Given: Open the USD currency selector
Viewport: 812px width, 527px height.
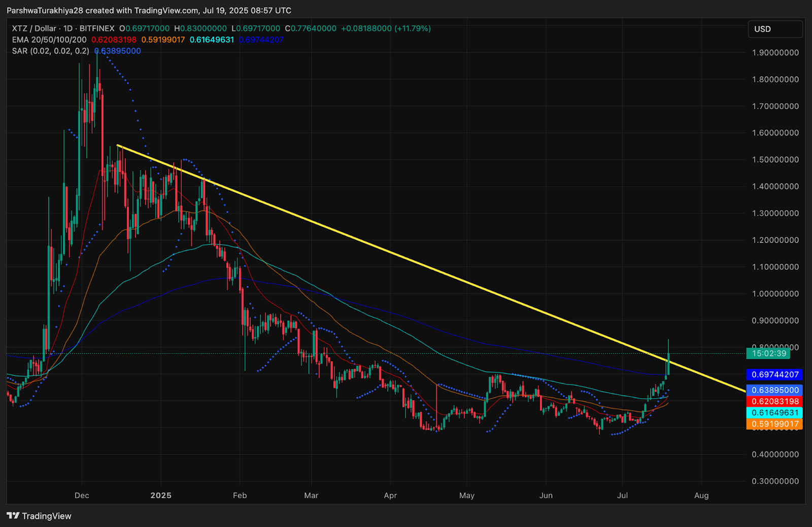Looking at the screenshot, I should click(775, 29).
